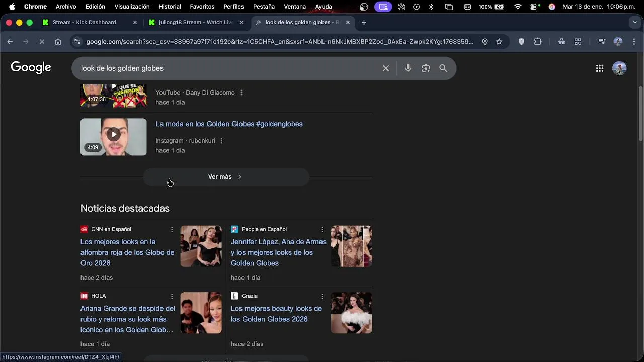Open the Google account profile avatar
The width and height of the screenshot is (644, 362).
[x=619, y=68]
